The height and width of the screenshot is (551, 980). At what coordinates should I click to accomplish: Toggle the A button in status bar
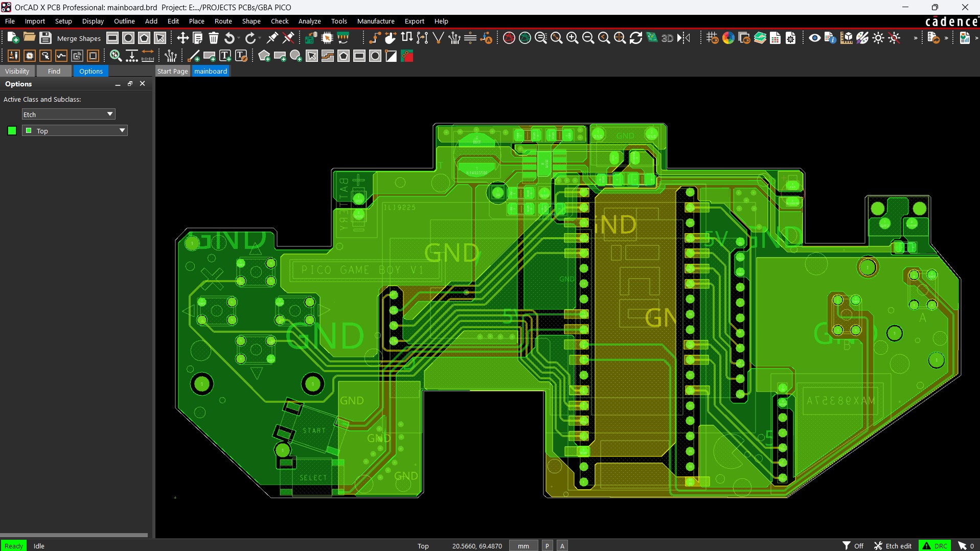point(562,545)
